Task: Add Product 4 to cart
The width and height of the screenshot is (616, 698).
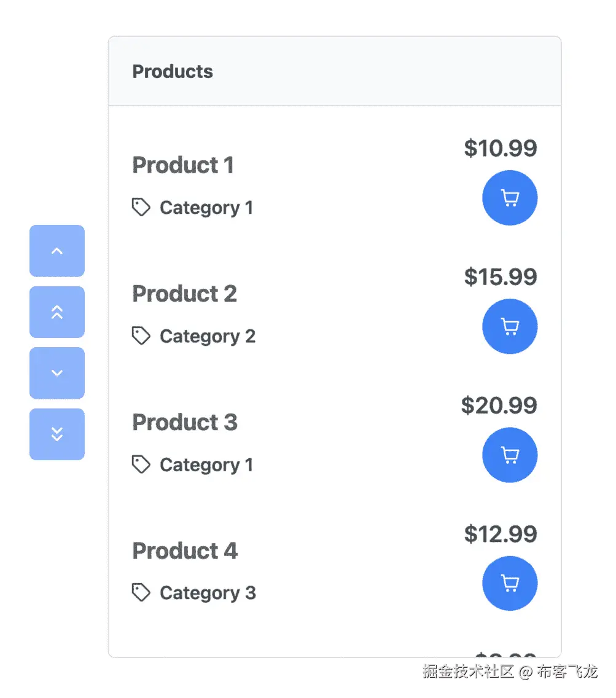Action: [510, 583]
